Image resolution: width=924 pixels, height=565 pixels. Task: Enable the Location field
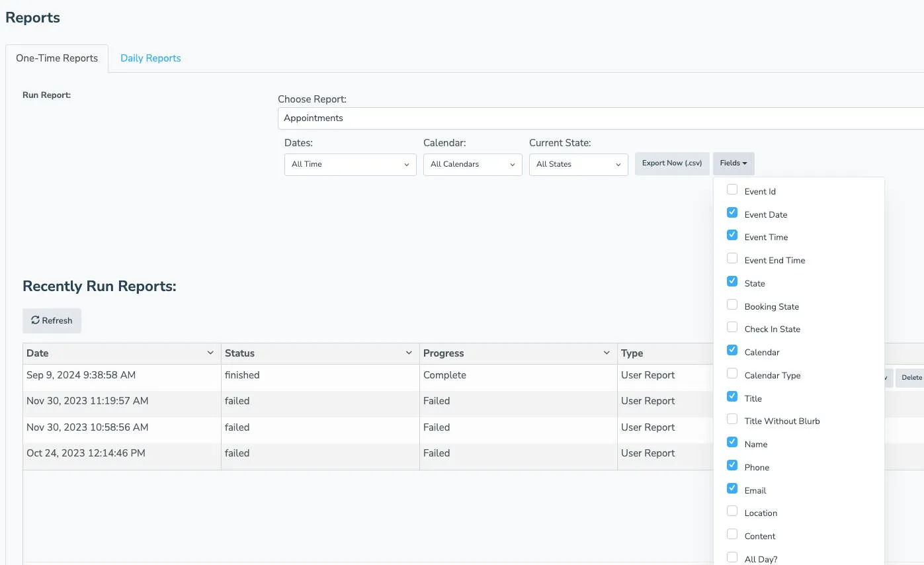[x=732, y=511]
